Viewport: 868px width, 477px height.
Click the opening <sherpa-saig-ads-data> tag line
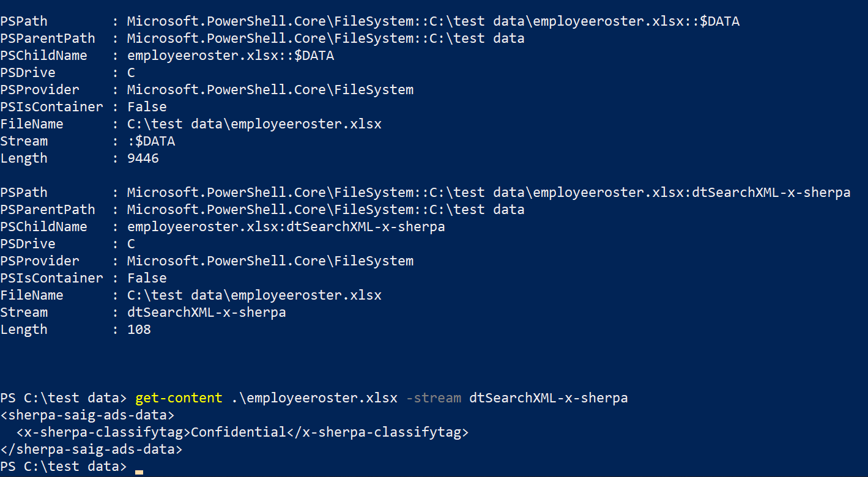tap(87, 415)
